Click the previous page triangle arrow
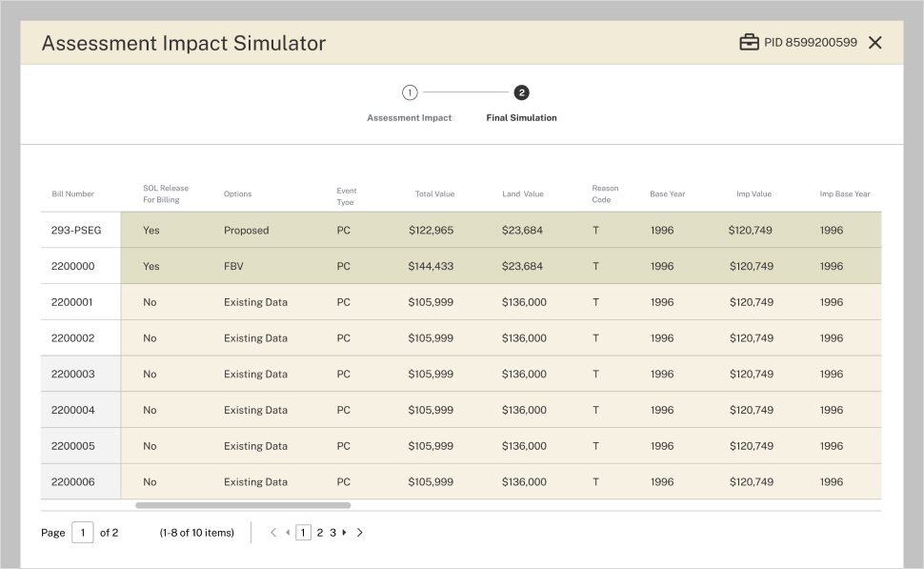Image resolution: width=924 pixels, height=569 pixels. (x=288, y=533)
